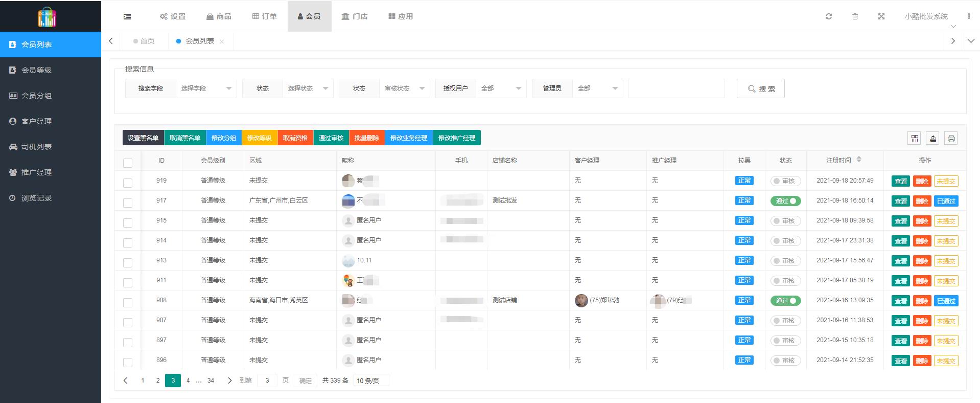Expand tab options chevron at far right
The width and height of the screenshot is (980, 403).
(971, 41)
